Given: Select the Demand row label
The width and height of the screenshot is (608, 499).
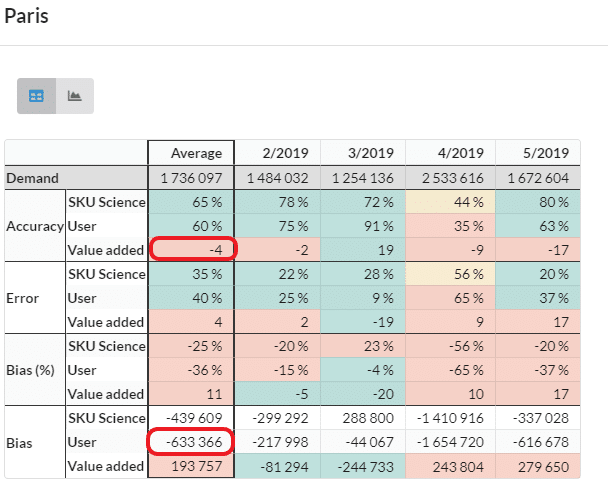Looking at the screenshot, I should (x=33, y=177).
